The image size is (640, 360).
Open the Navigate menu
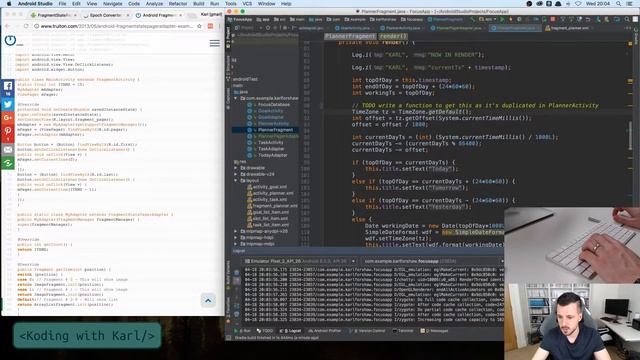click(112, 4)
